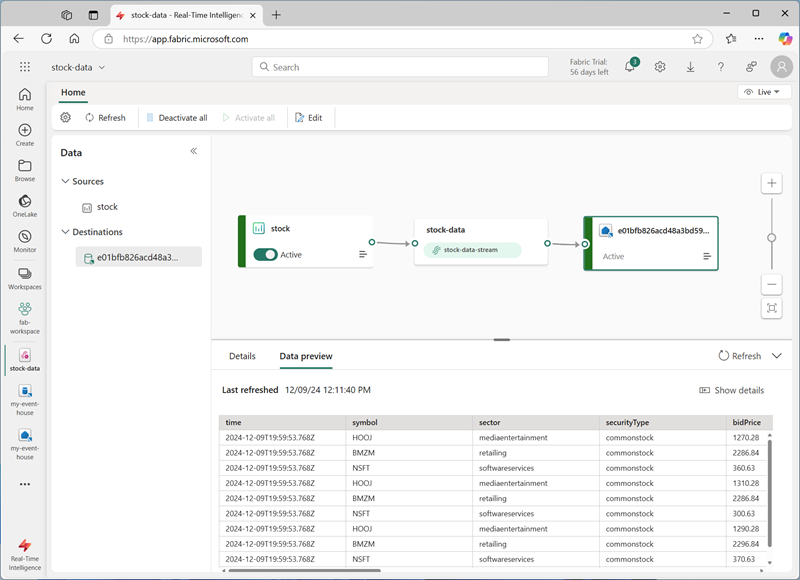Click the browser back button
800x580 pixels.
[18, 39]
